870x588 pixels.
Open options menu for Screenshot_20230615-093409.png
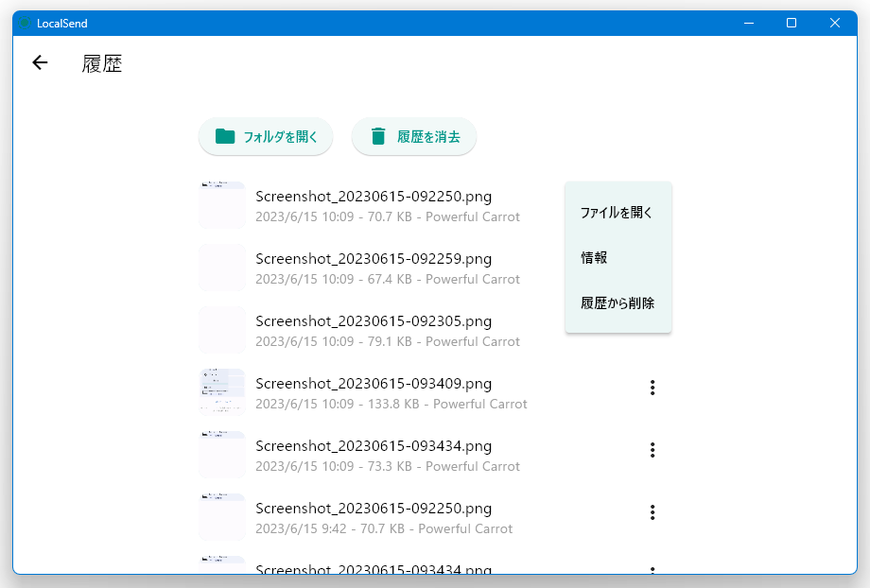652,388
